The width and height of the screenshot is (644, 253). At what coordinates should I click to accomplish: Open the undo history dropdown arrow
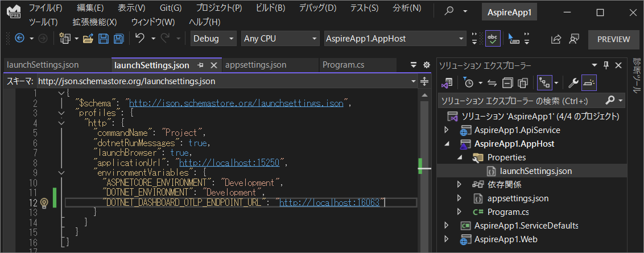click(x=153, y=39)
